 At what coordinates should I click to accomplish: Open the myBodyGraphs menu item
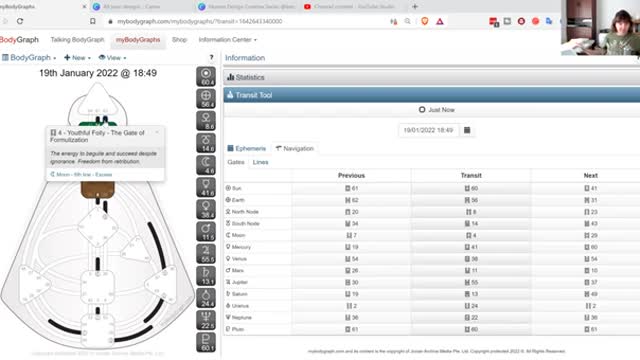(138, 40)
